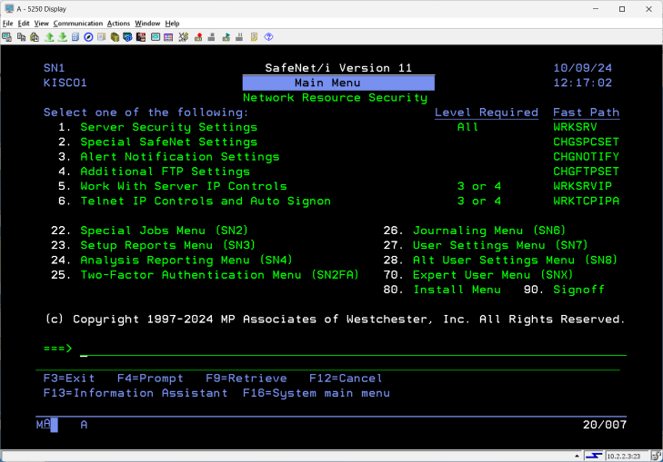Image resolution: width=663 pixels, height=462 pixels.
Task: Click the ===> command entry line
Action: tap(353, 349)
